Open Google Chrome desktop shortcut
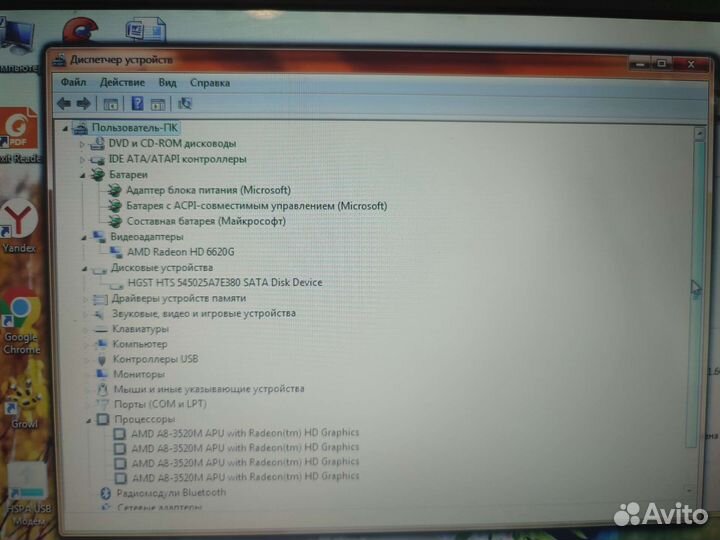This screenshot has height=540, width=720. point(20,322)
